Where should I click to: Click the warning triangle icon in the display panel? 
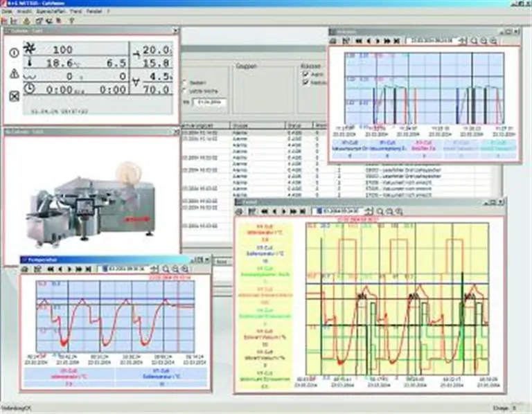pyautogui.click(x=14, y=74)
